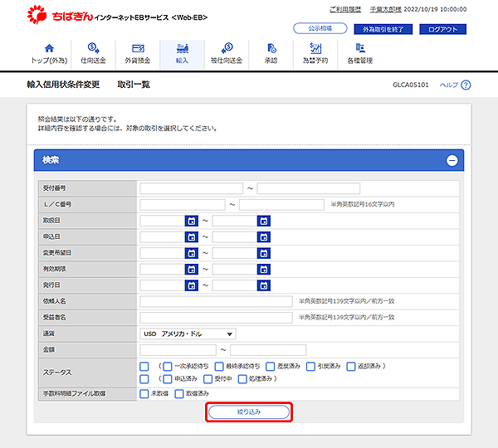Click the 金額 maximum input field

[x=268, y=350]
